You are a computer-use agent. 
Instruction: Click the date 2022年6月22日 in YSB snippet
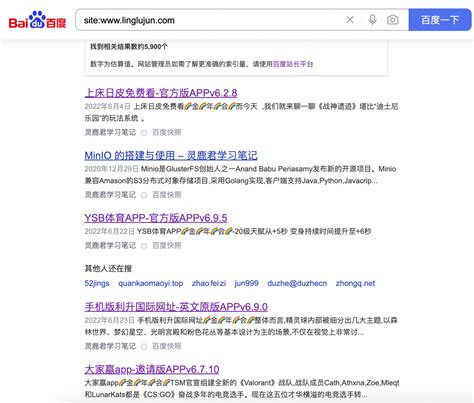tap(110, 231)
